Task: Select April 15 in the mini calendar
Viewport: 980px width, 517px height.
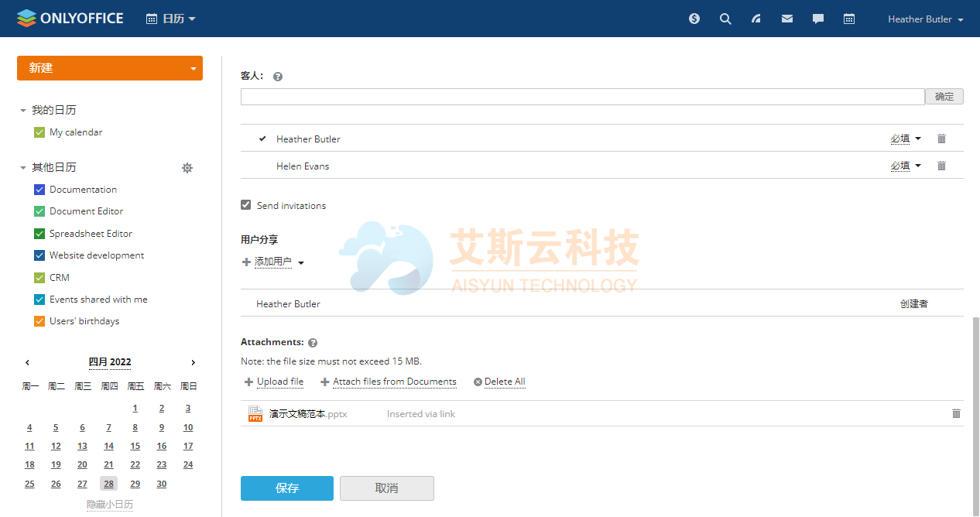Action: click(x=135, y=446)
